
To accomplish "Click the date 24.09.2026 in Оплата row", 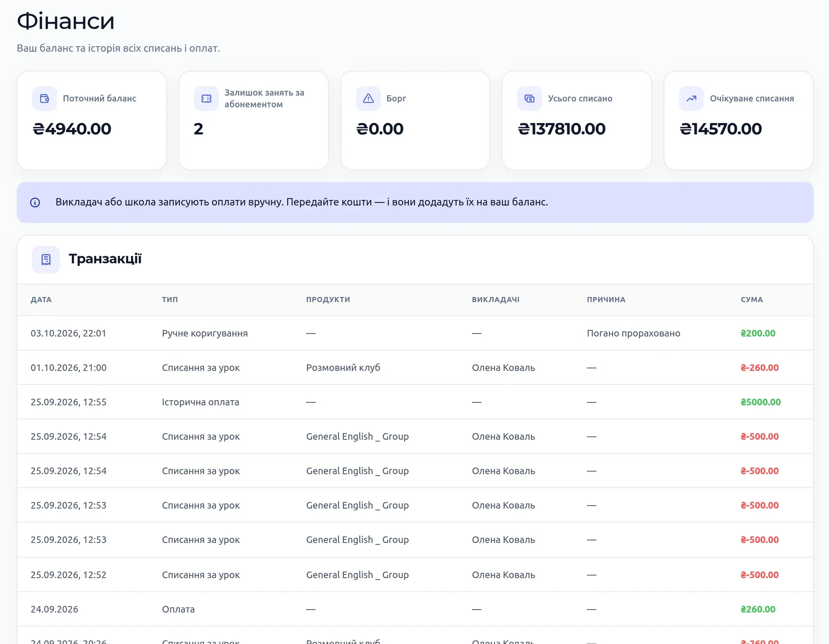I will tap(55, 609).
